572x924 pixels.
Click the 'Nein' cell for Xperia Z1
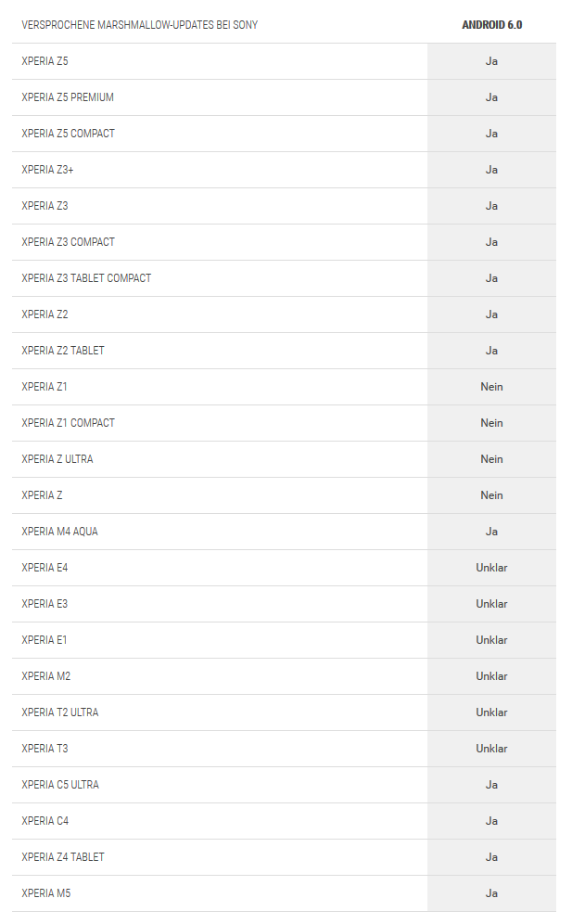[x=491, y=387]
